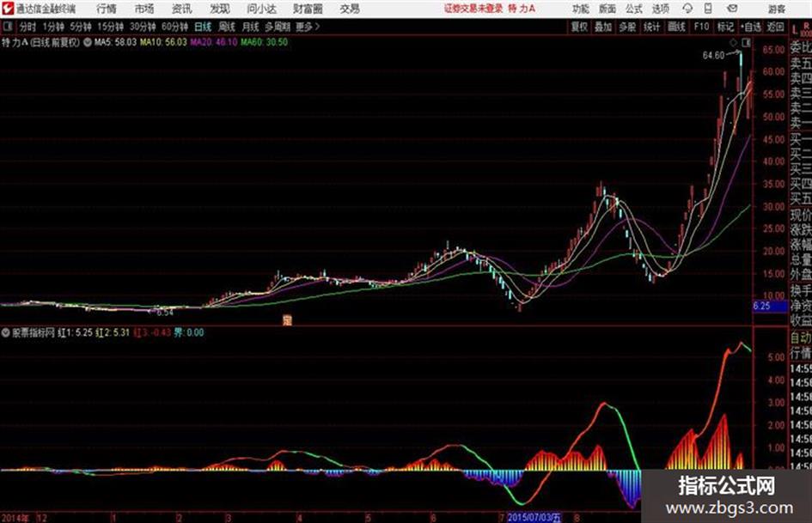Click the 复权 toolbar button

point(579,27)
